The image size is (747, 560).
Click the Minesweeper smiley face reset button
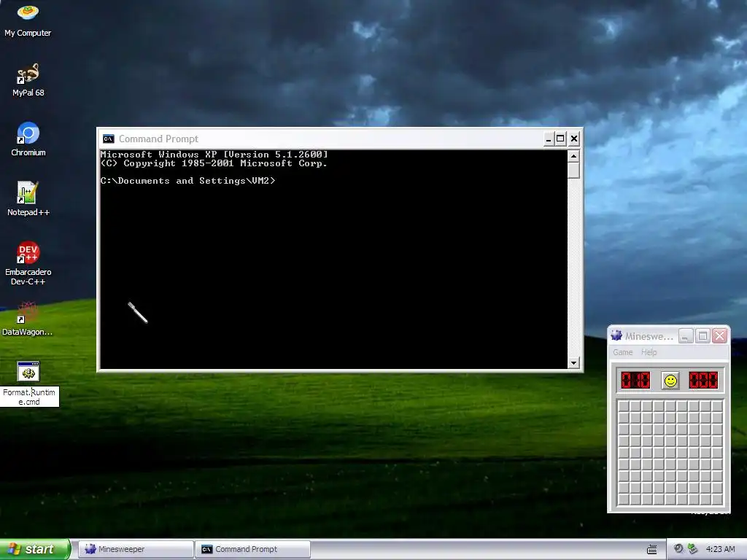click(670, 381)
